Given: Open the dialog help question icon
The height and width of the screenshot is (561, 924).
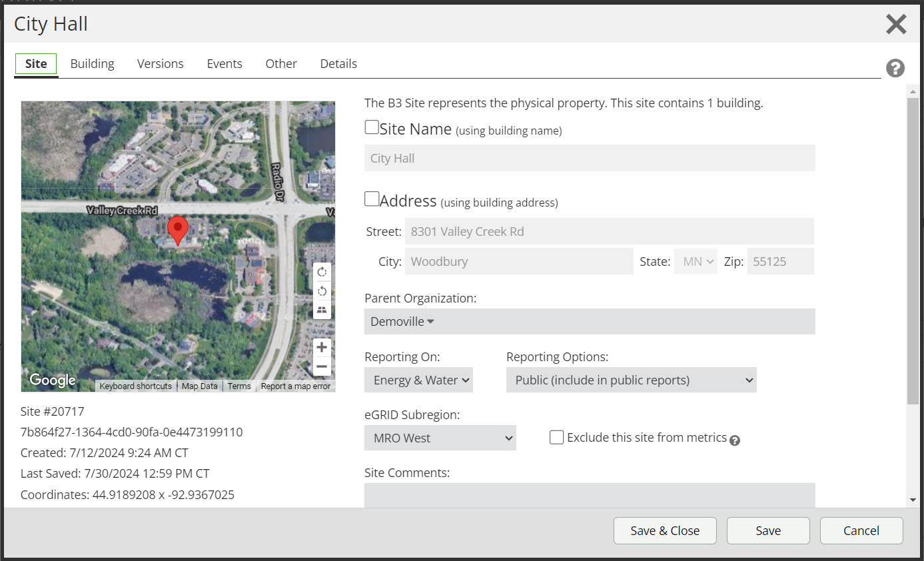Looking at the screenshot, I should coord(895,68).
